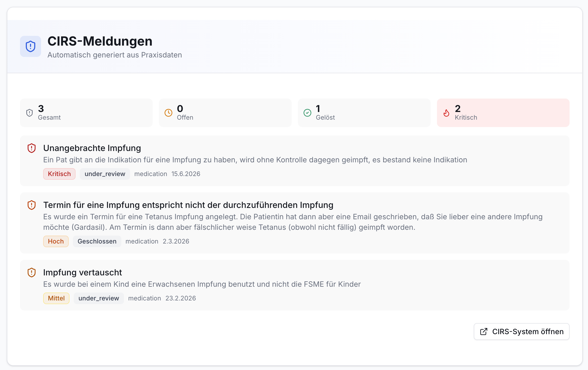Open the Impfung vertauscht report title
Image resolution: width=588 pixels, height=370 pixels.
coord(83,272)
